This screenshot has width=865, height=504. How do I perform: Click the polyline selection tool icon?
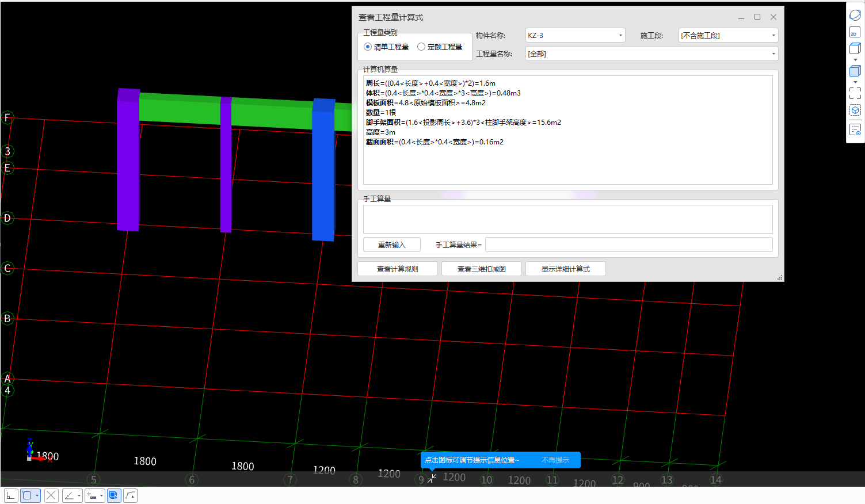131,495
